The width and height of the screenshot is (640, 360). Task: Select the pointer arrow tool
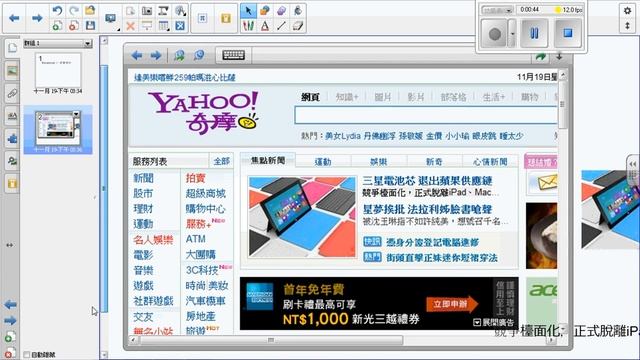pos(248,11)
